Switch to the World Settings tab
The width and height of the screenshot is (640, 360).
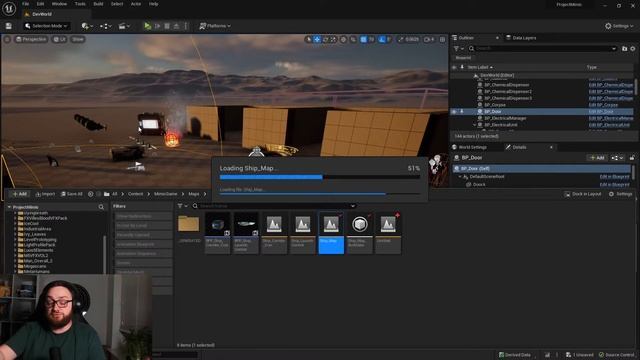point(469,147)
